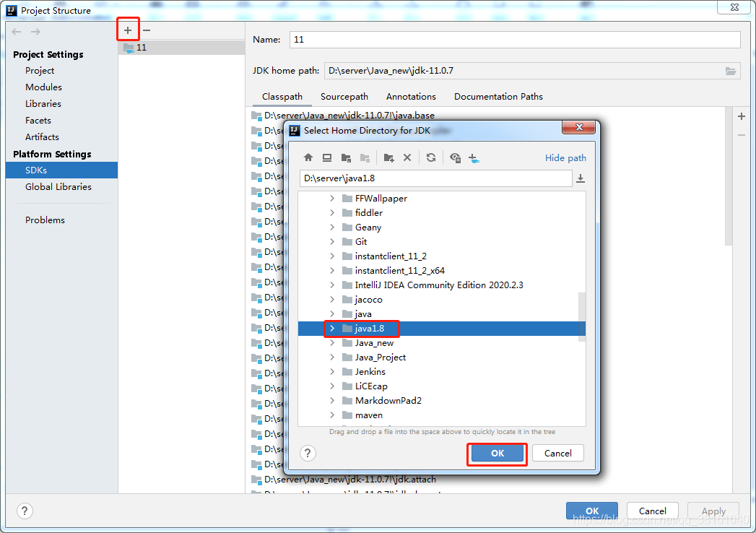Expand the instantclient_11_2 folder chevron
Screen dimensions: 756x533
[331, 256]
